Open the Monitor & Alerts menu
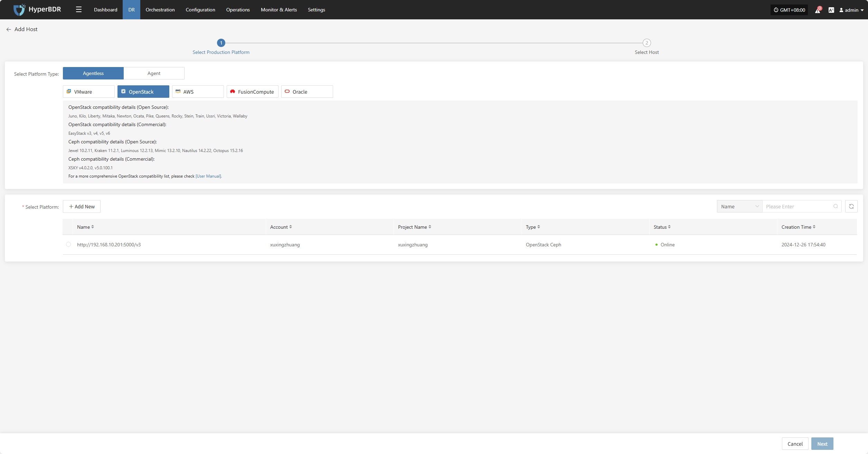 click(x=279, y=10)
